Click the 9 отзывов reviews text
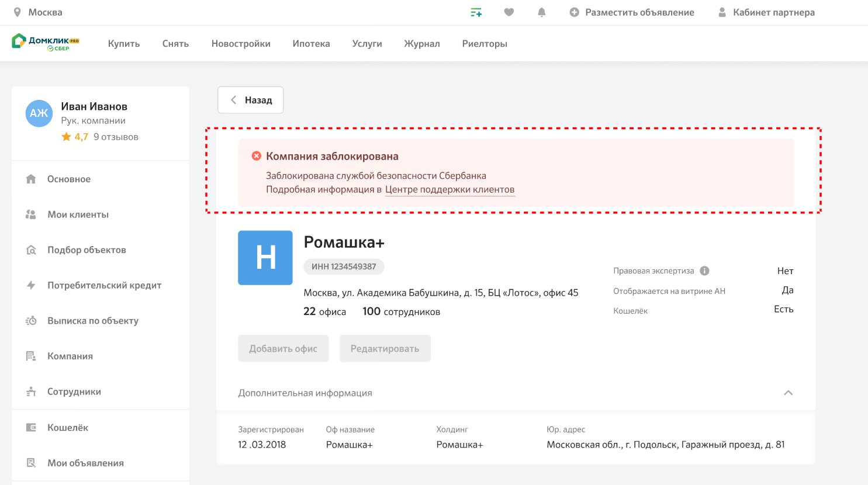 tap(116, 137)
